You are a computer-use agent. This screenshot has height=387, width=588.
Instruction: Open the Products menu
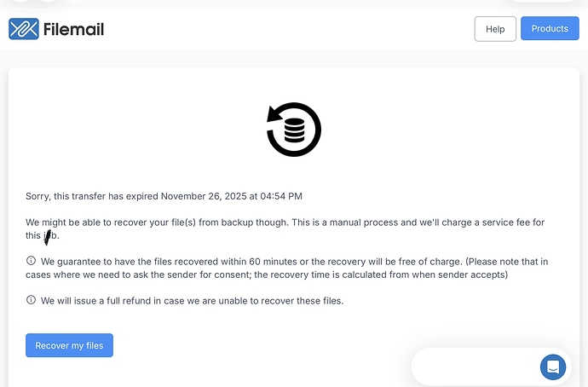coord(550,29)
